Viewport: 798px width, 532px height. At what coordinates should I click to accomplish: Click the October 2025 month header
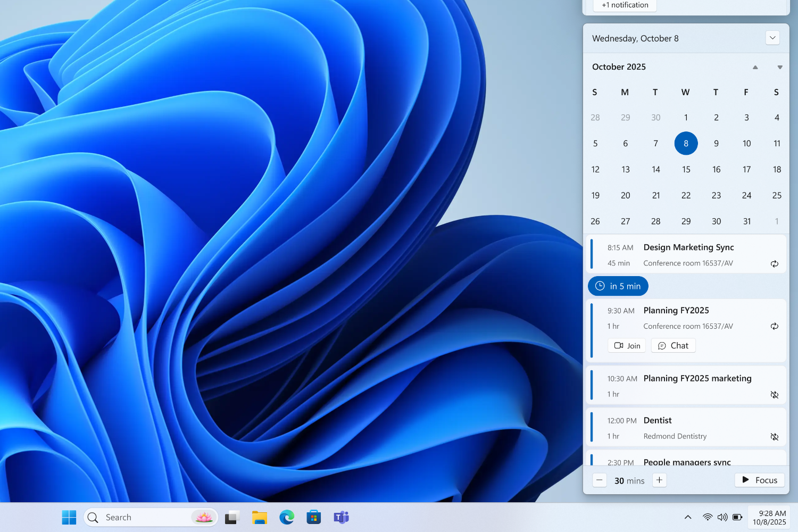[619, 67]
